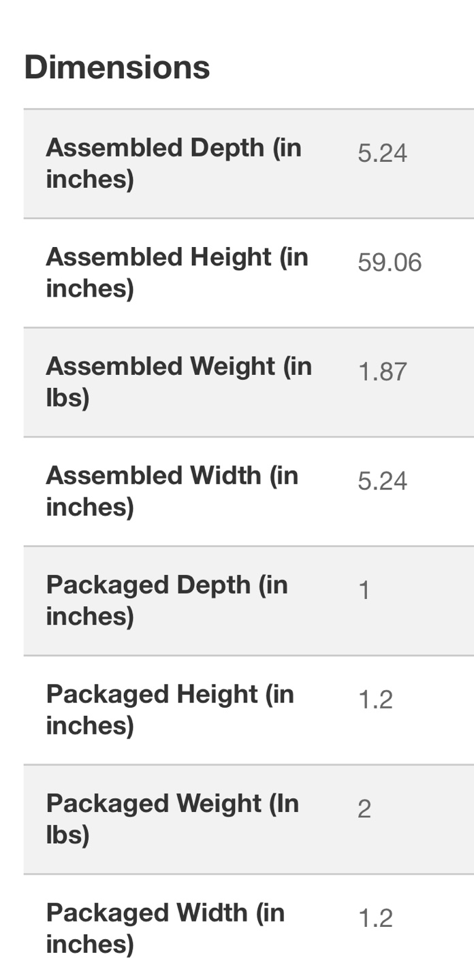Click the Packaged Weight label
The width and height of the screenshot is (474, 980).
click(x=172, y=818)
